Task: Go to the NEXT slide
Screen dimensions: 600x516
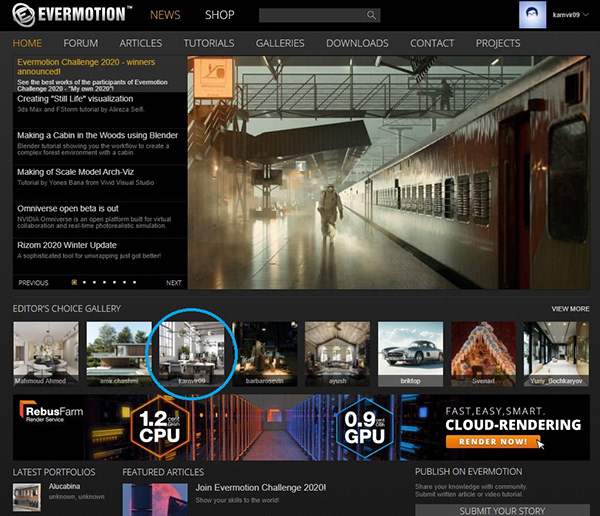Action: pos(173,283)
